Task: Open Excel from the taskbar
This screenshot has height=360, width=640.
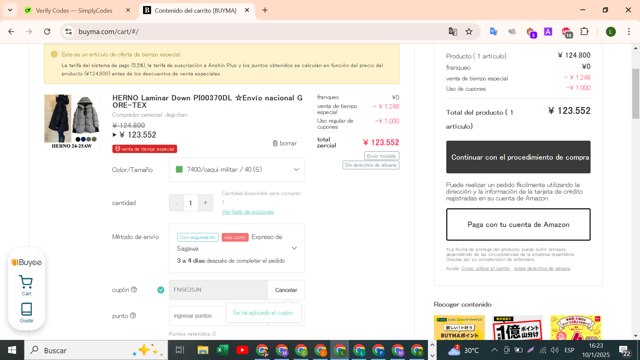Action: [x=222, y=350]
